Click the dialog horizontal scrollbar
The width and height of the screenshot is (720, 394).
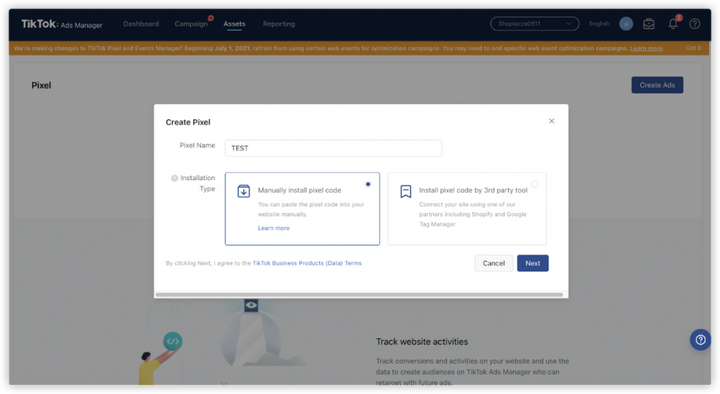click(x=359, y=294)
